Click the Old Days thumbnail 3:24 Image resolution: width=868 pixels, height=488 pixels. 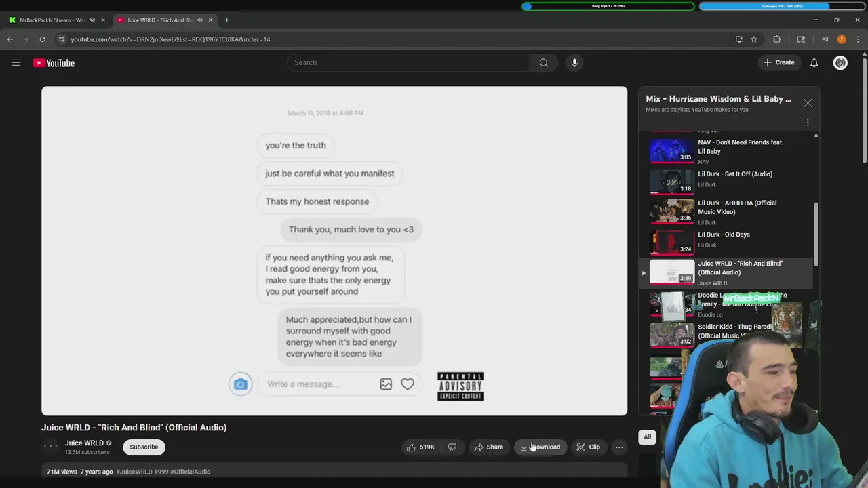(672, 242)
